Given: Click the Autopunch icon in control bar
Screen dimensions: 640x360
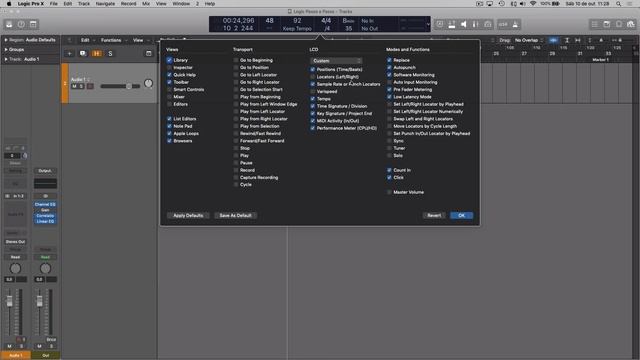Looking at the screenshot, I should click(x=452, y=24).
